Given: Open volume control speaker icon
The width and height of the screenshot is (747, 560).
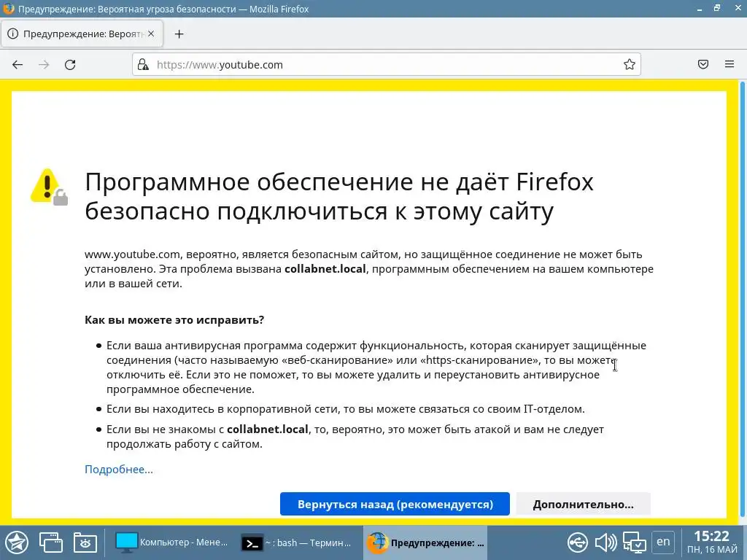Looking at the screenshot, I should click(605, 542).
